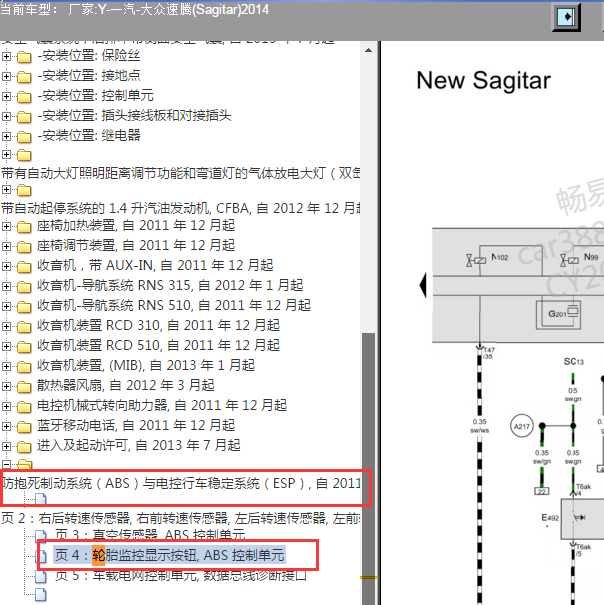Image resolution: width=604 pixels, height=605 pixels.
Task: Click the arrow button in the top bar
Action: tap(566, 17)
